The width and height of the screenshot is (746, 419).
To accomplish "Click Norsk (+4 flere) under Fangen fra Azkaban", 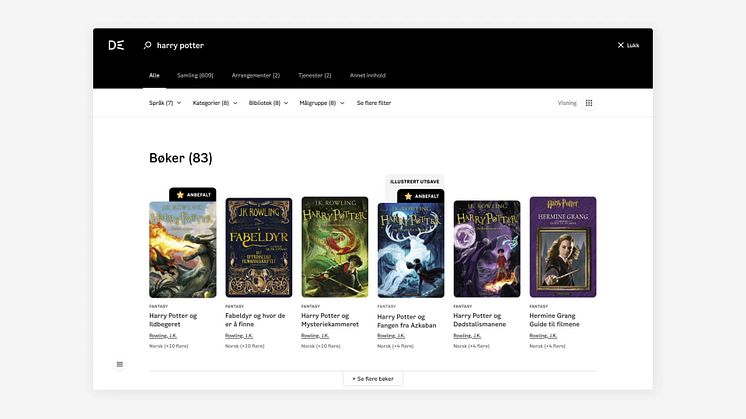I will 395,346.
